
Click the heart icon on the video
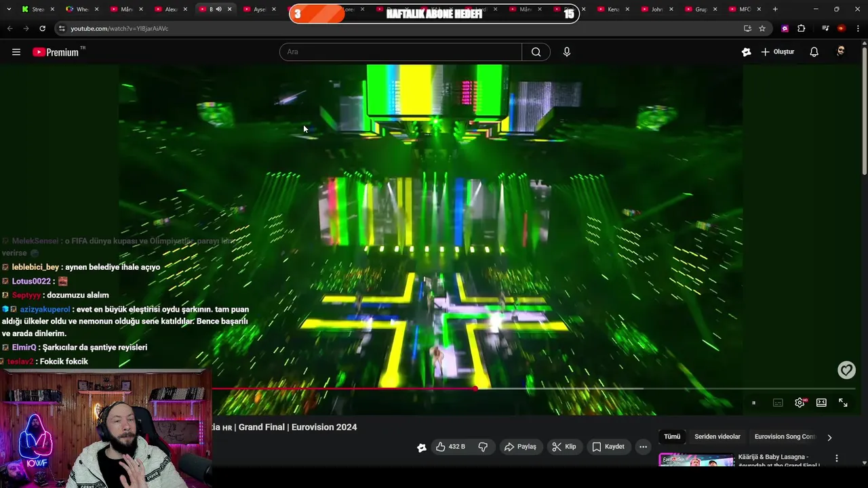(x=846, y=370)
